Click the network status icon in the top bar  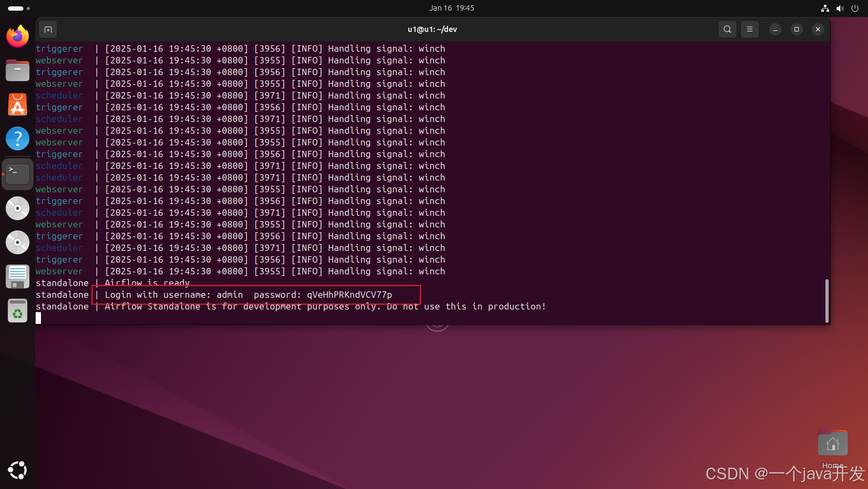(x=825, y=8)
